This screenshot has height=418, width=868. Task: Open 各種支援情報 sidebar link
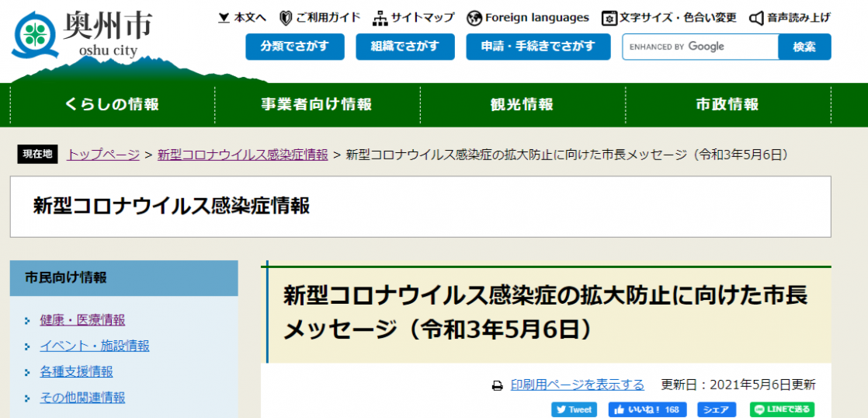[x=76, y=371]
